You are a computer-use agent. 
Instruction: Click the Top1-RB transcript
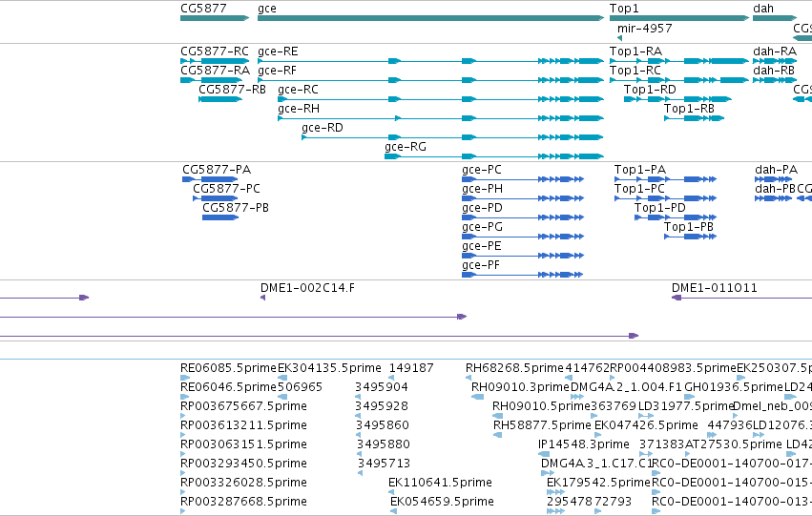(x=694, y=118)
